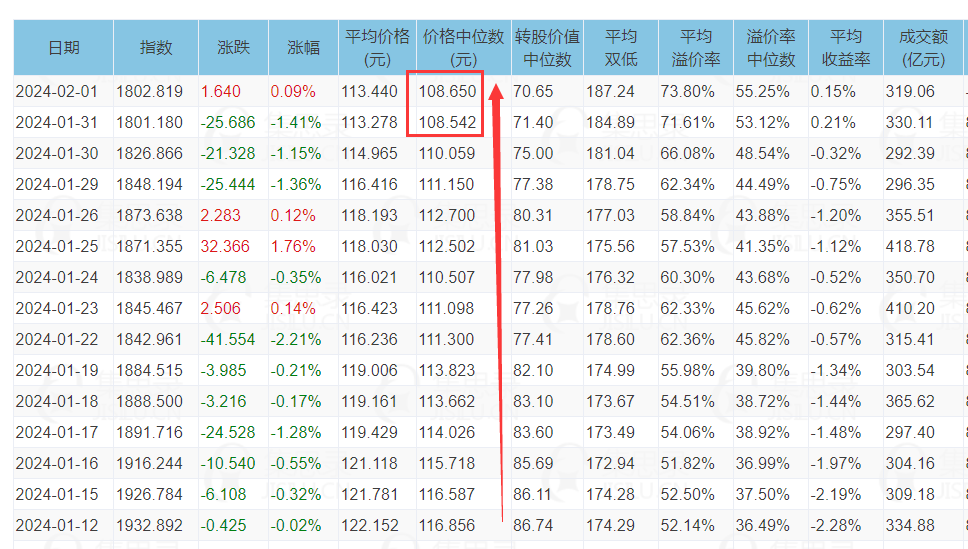The image size is (968, 549).
Task: Select the 2024-01-12 date cell
Action: pos(57,526)
